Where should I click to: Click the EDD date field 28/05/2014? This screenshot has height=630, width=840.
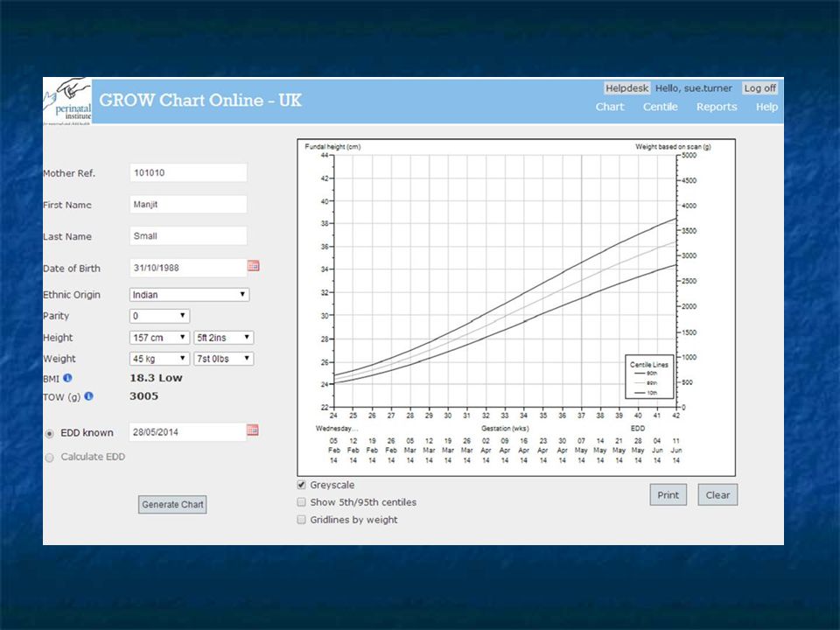click(x=187, y=431)
